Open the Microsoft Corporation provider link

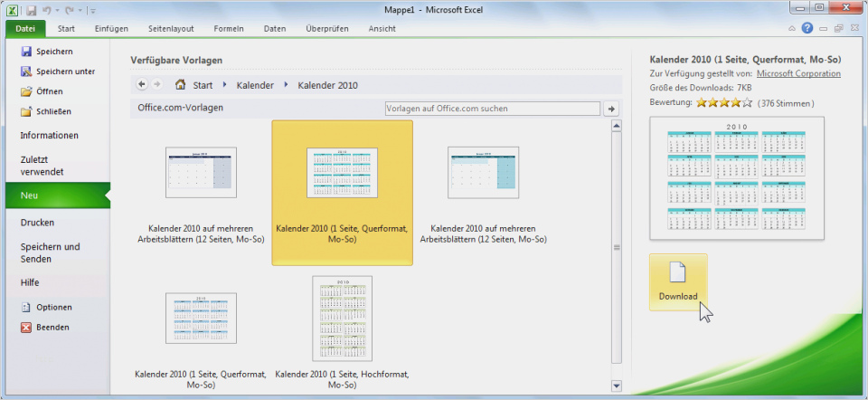(798, 73)
